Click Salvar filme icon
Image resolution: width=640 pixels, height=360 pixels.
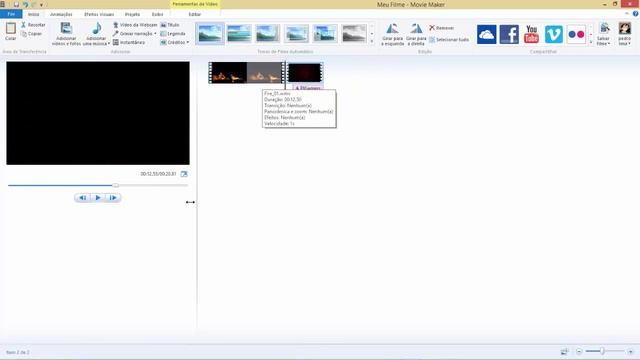pyautogui.click(x=604, y=29)
